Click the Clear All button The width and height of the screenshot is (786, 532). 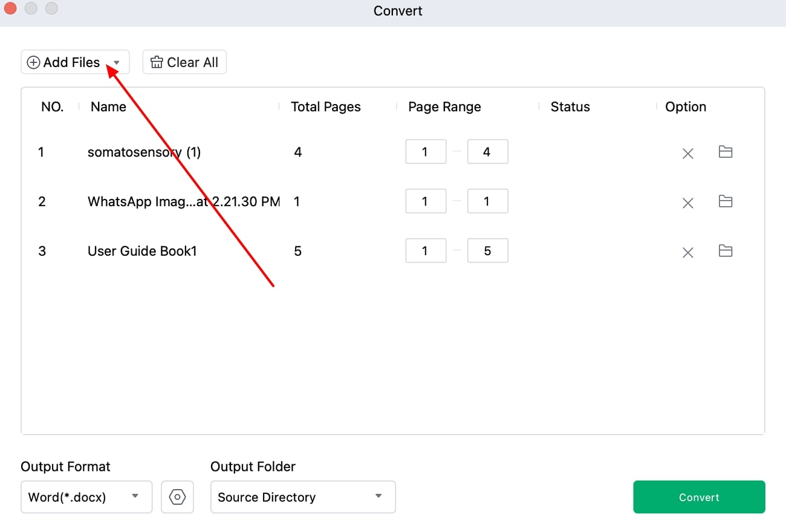point(184,62)
